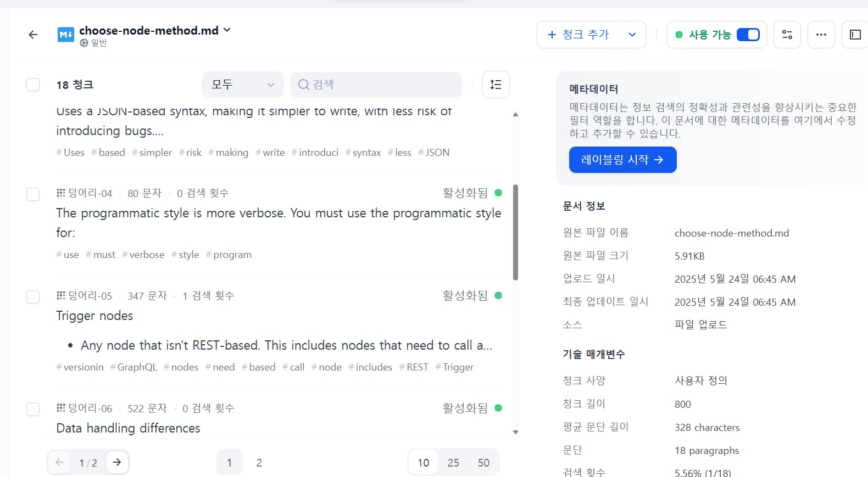The height and width of the screenshot is (477, 868).
Task: Open the 'Data handling differences' chunk text
Action: pyautogui.click(x=128, y=428)
